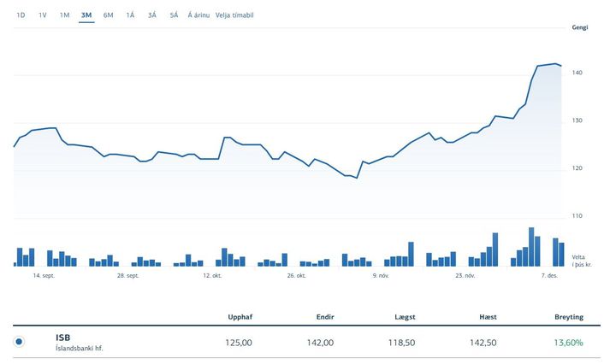Click the ISB ticker name
Image resolution: width=610 pixels, height=364 pixels.
point(62,338)
